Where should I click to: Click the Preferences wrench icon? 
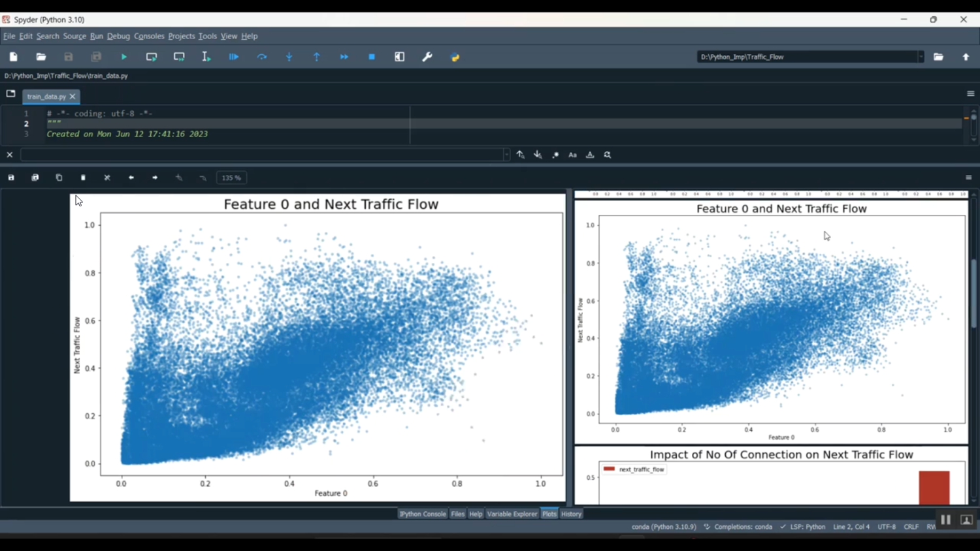tap(427, 57)
